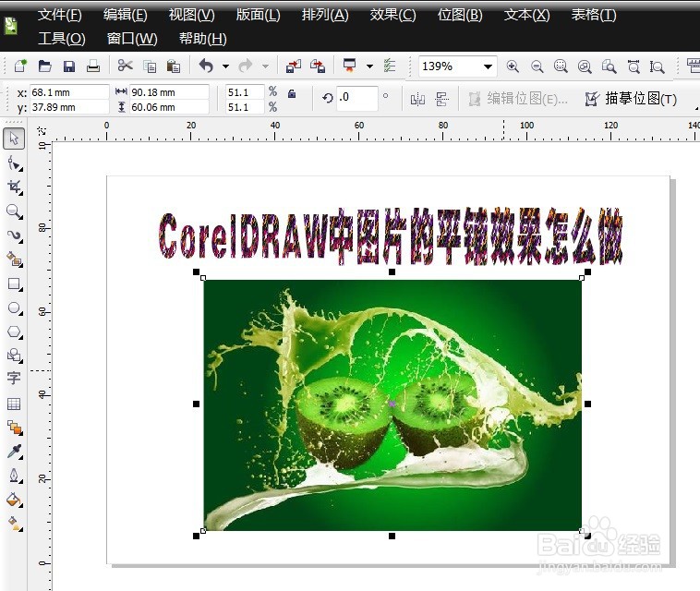The width and height of the screenshot is (700, 591).
Task: Click the 描摹位图(T) button
Action: tap(632, 99)
